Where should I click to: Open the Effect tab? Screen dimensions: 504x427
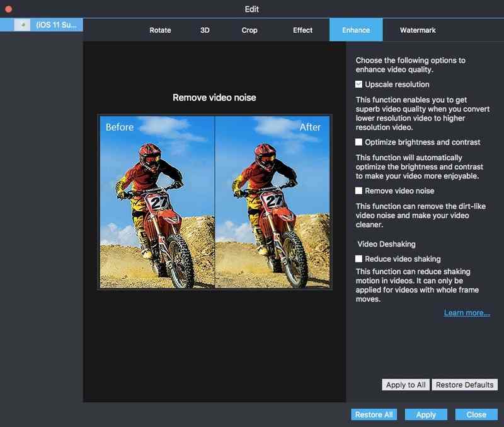(302, 29)
